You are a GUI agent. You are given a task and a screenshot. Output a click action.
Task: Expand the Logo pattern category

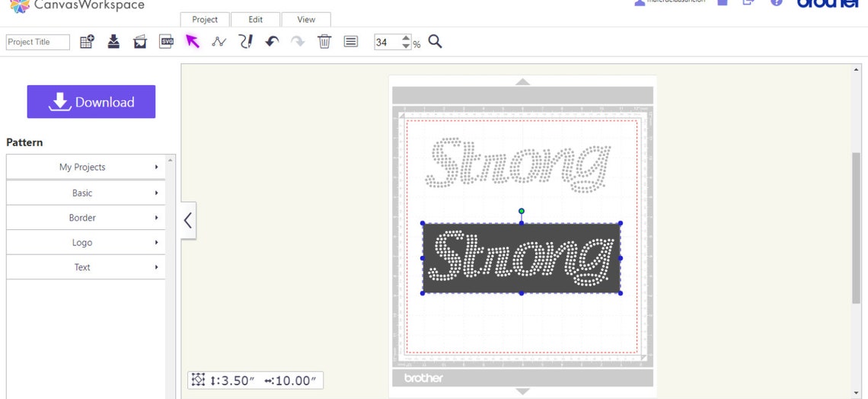86,242
